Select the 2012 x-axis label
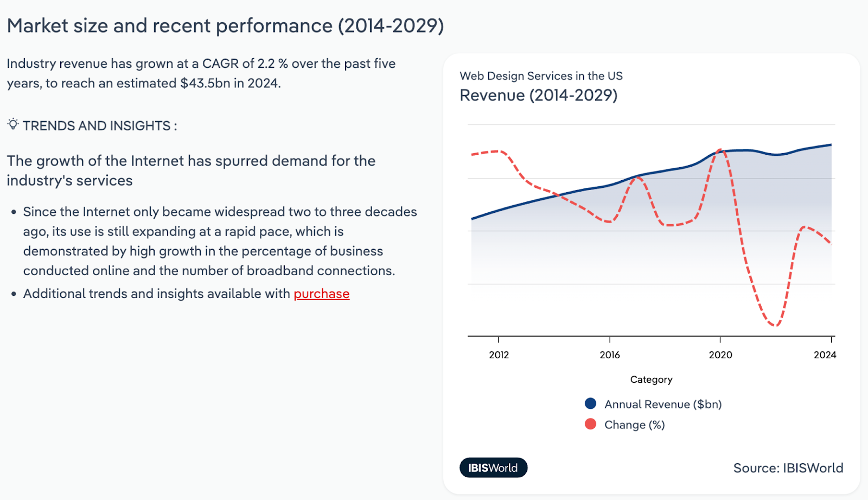Screen dimensions: 868x500 tap(499, 355)
